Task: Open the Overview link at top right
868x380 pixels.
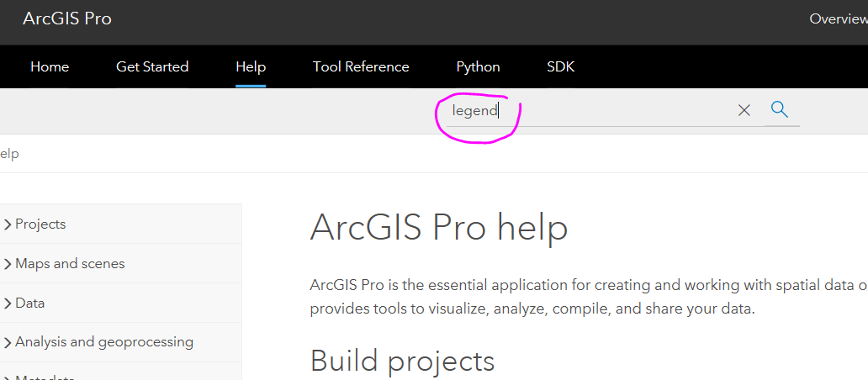Action: (837, 18)
